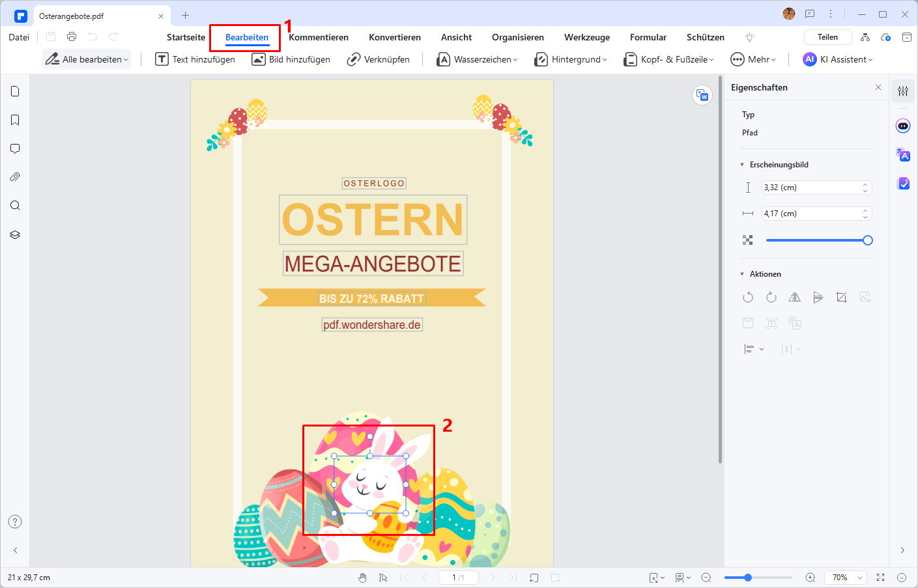This screenshot has height=588, width=918.
Task: Rotate the selected object counterclockwise
Action: point(748,298)
